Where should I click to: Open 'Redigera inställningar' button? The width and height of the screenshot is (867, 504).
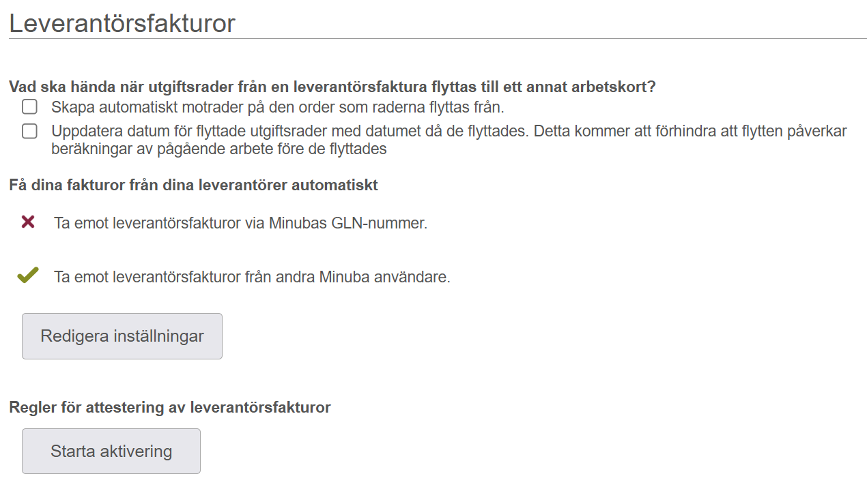[x=122, y=336]
